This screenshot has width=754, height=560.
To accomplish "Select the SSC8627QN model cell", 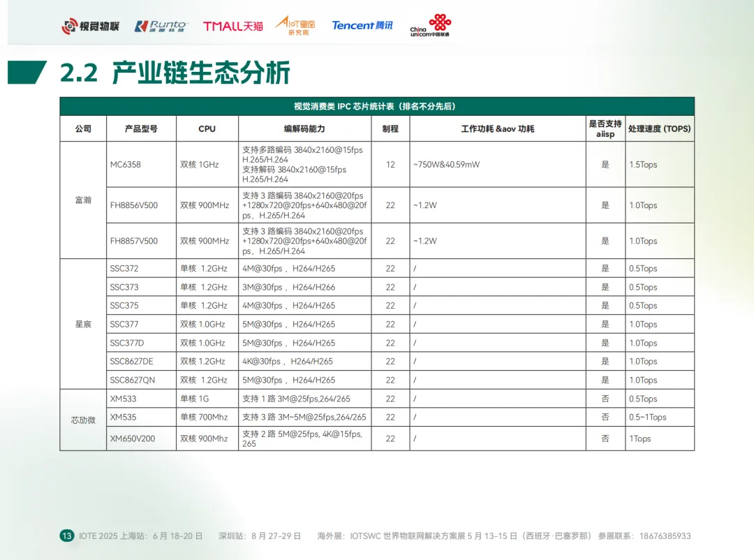I will pyautogui.click(x=141, y=380).
